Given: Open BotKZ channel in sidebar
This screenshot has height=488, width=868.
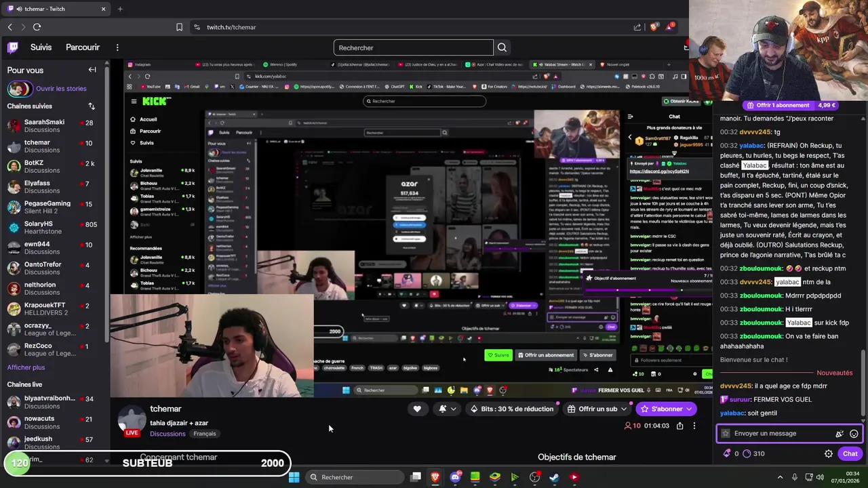Looking at the screenshot, I should 54,167.
